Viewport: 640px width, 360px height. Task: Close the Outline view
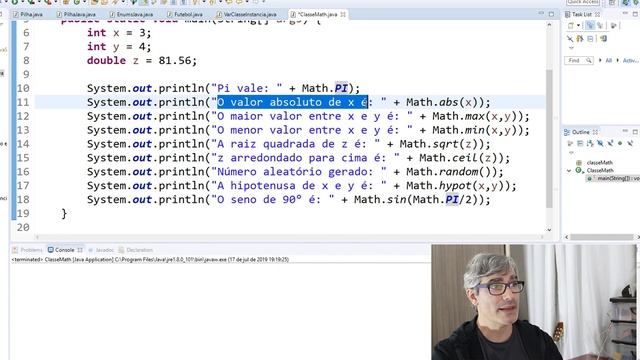[x=596, y=132]
